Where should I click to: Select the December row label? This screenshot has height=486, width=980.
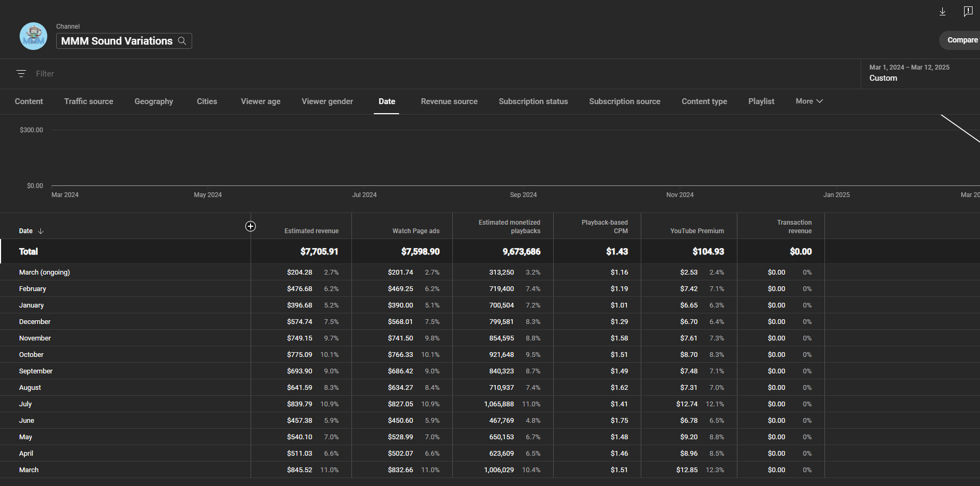point(35,322)
